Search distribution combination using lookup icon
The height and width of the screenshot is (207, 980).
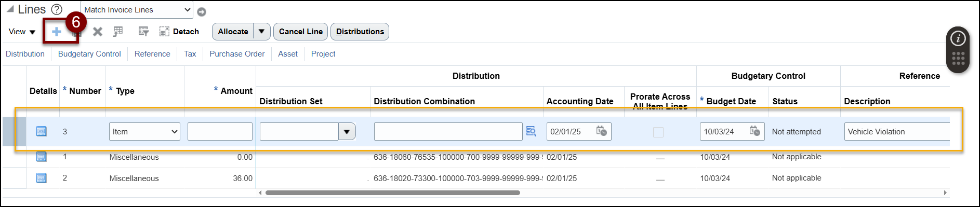pyautogui.click(x=531, y=131)
